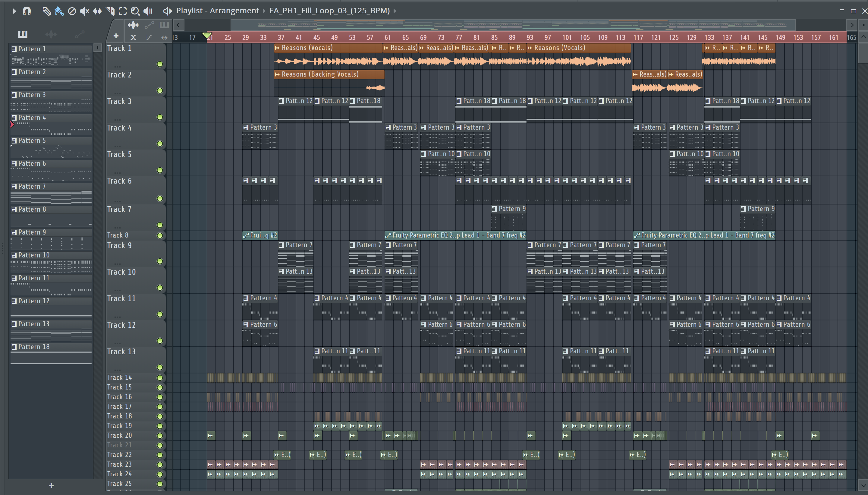The height and width of the screenshot is (495, 868).
Task: Select Track 13 header label
Action: 121,352
